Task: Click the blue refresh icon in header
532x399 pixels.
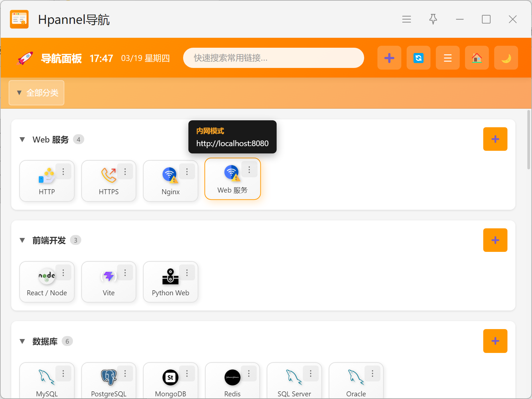Action: [x=418, y=58]
